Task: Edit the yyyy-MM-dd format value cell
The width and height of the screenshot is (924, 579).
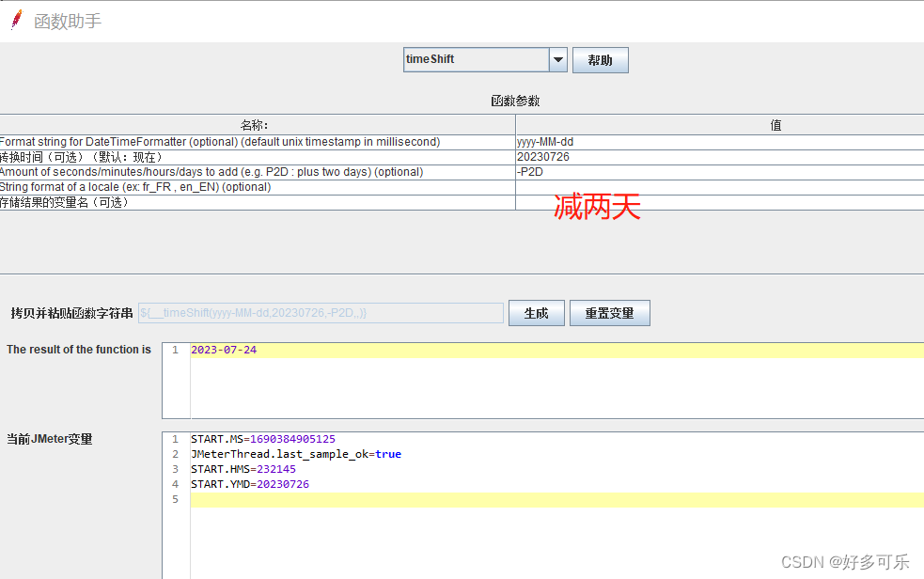Action: (719, 142)
